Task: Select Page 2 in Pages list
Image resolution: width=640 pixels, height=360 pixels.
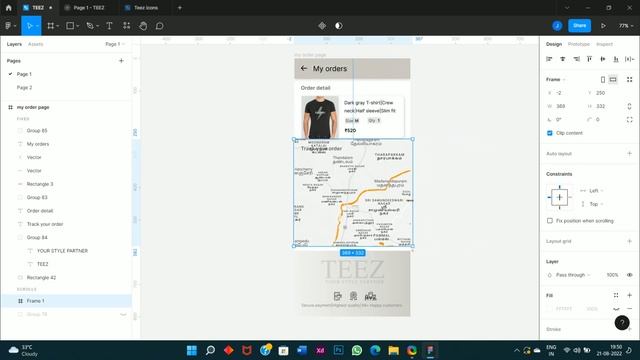Action: click(24, 87)
